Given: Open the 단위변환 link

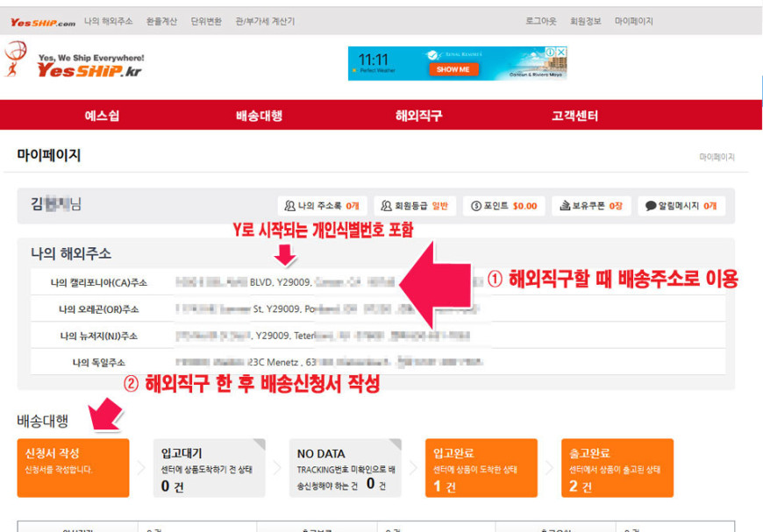Looking at the screenshot, I should click(206, 21).
